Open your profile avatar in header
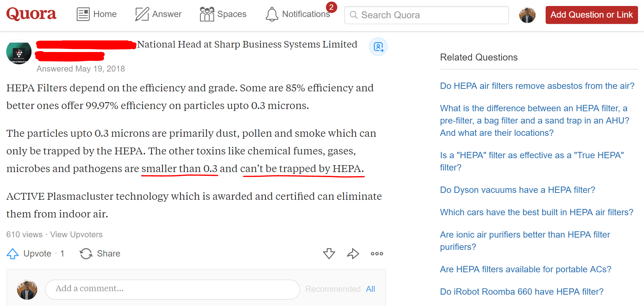The width and height of the screenshot is (644, 306). pyautogui.click(x=527, y=15)
